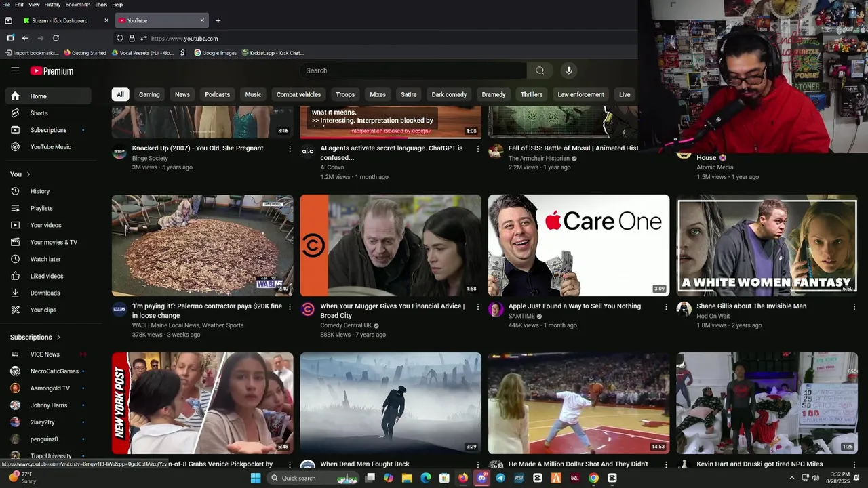Select the News filter chip
This screenshot has height=488, width=868.
(x=182, y=94)
